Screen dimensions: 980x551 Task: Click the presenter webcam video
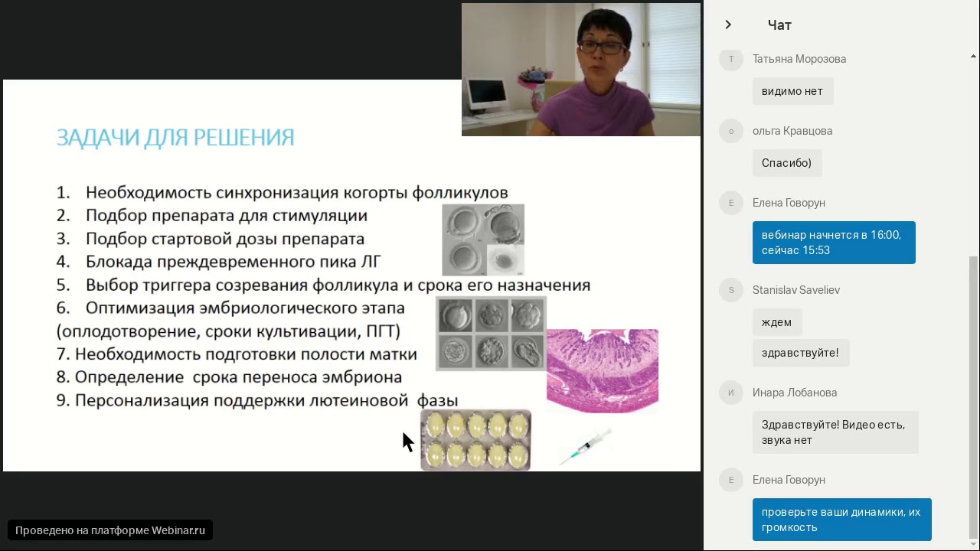[581, 70]
